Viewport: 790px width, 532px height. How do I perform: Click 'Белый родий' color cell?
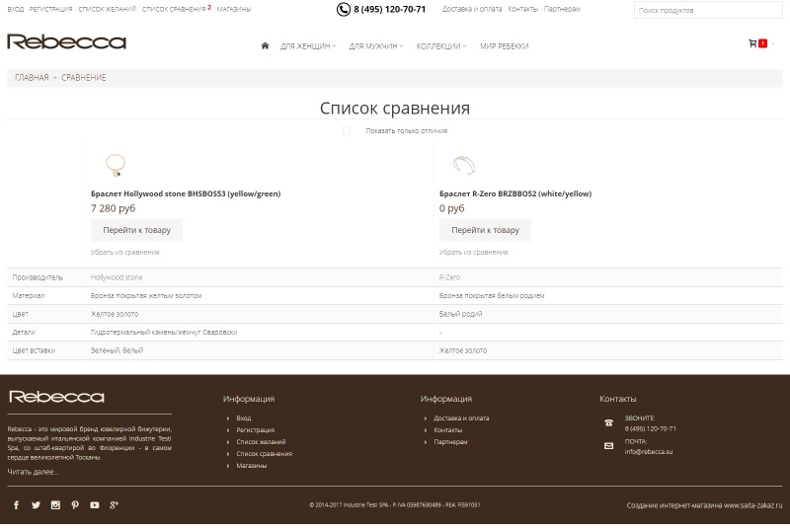point(460,314)
